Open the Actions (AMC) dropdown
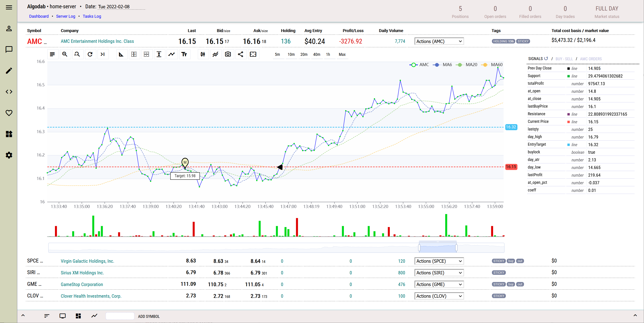Viewport: 644px width, 323px height. click(439, 41)
